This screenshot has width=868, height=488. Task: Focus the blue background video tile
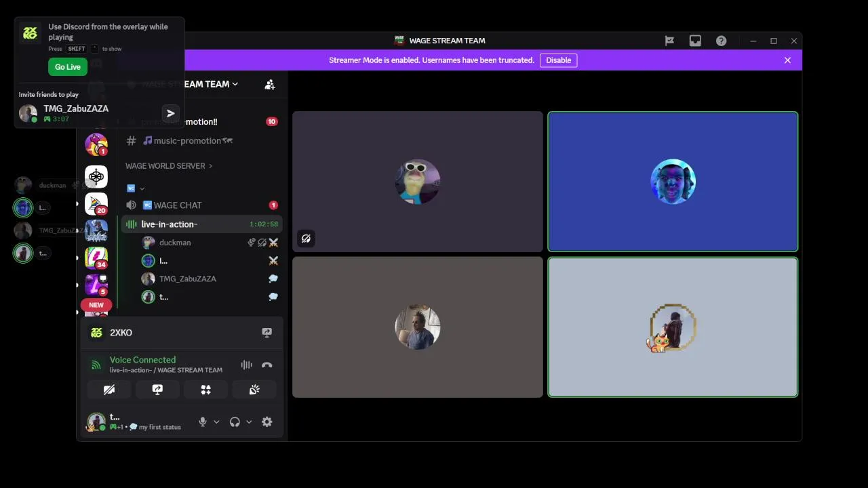tap(673, 182)
